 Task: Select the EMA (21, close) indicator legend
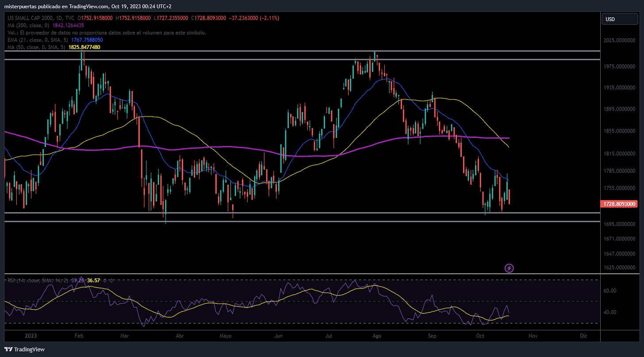(x=38, y=40)
